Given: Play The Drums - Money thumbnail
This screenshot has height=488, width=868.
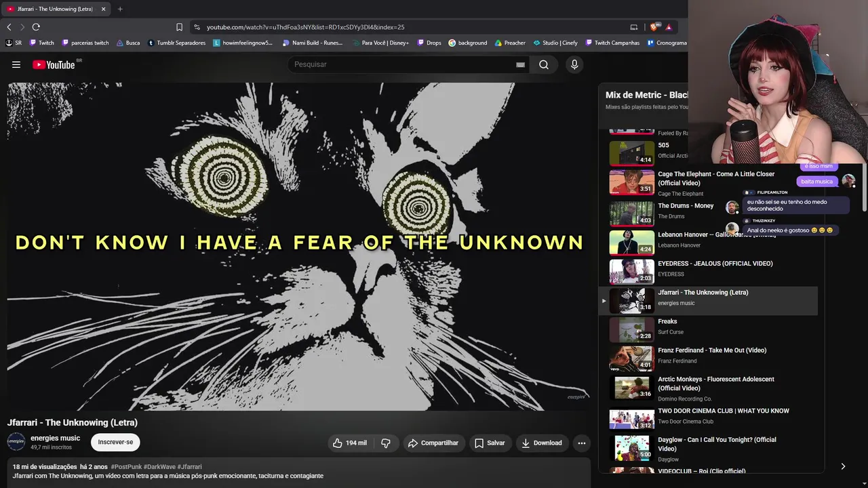Looking at the screenshot, I should click(x=631, y=214).
